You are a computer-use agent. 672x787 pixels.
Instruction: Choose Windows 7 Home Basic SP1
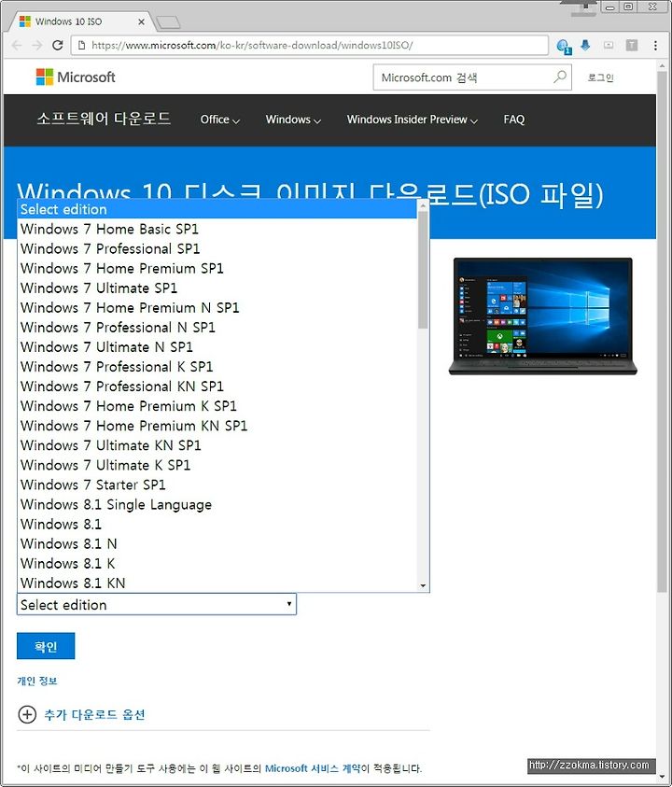(217, 229)
